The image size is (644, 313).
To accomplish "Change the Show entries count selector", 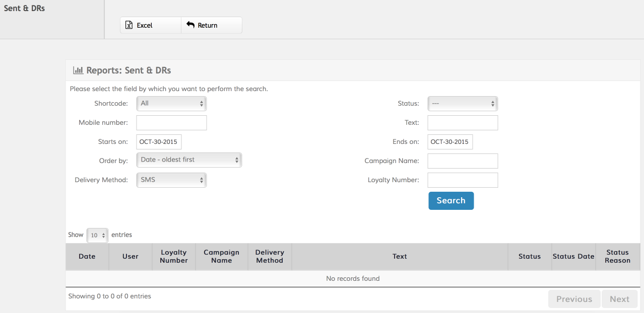I will tap(97, 235).
